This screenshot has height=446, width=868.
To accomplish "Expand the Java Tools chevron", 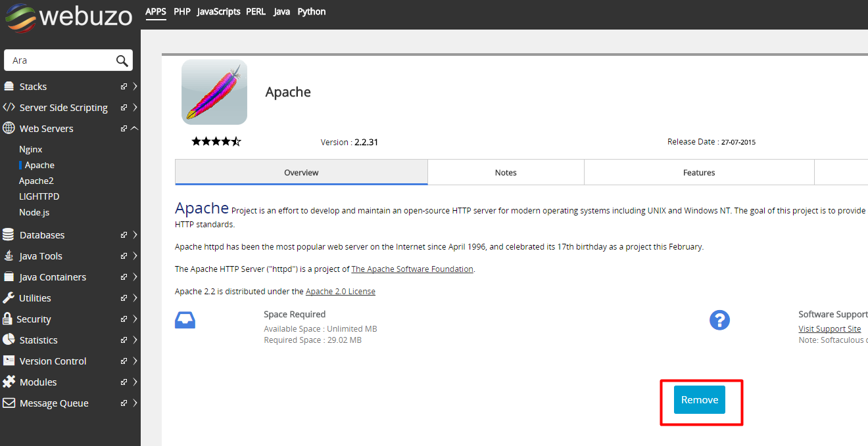I will tap(135, 256).
